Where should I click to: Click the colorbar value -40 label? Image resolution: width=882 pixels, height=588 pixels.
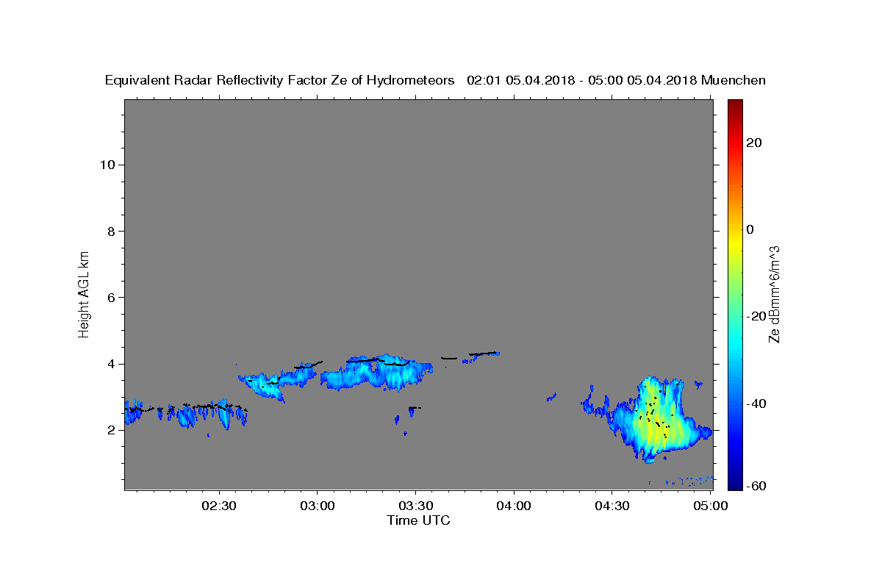756,404
